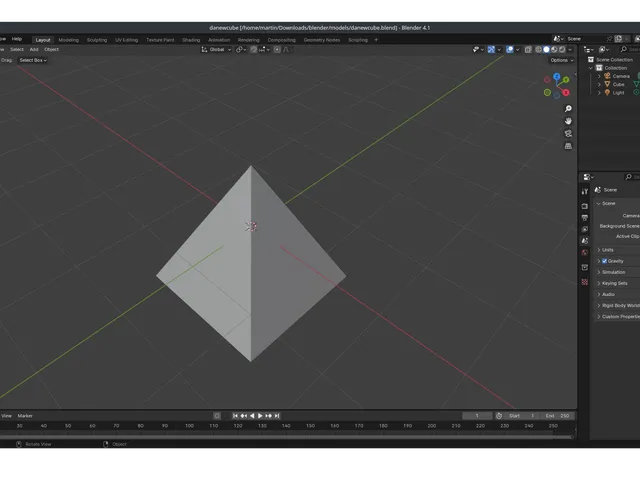Switch to the Sculpting workspace tab
The width and height of the screenshot is (640, 480).
97,40
